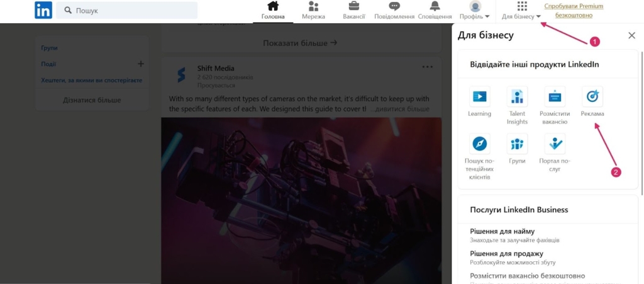Screen dimensions: 644x284
Task: Go to the Головна home tab
Action: (x=273, y=11)
